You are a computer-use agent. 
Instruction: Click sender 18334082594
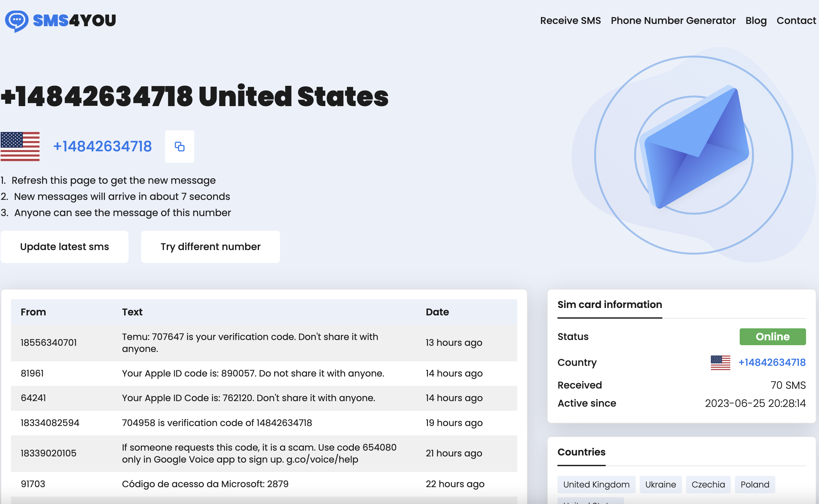coord(50,423)
